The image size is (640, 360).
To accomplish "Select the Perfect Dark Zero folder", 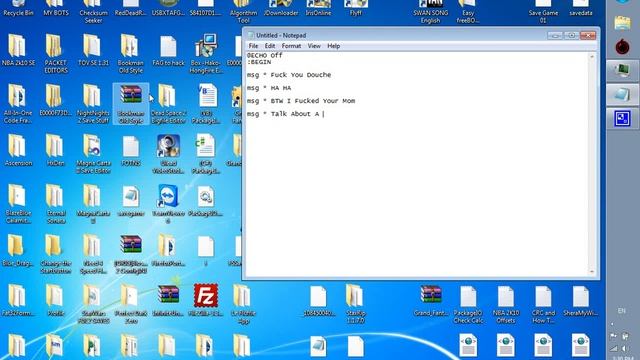I will 131,304.
